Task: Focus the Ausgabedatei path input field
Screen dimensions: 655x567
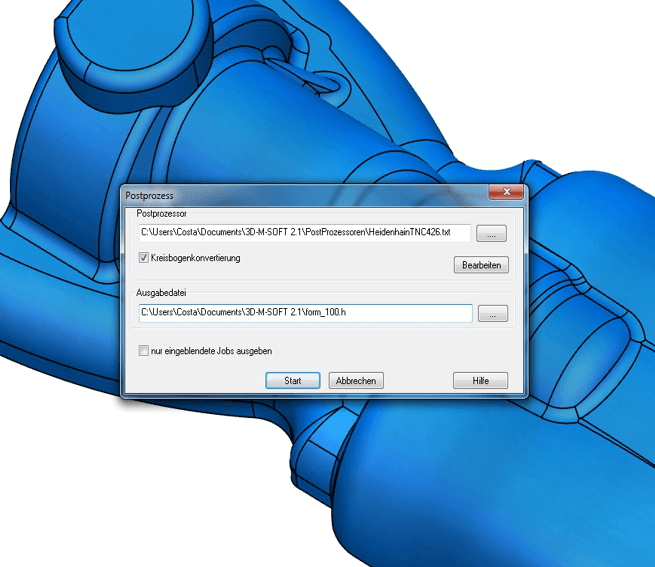Action: (305, 313)
